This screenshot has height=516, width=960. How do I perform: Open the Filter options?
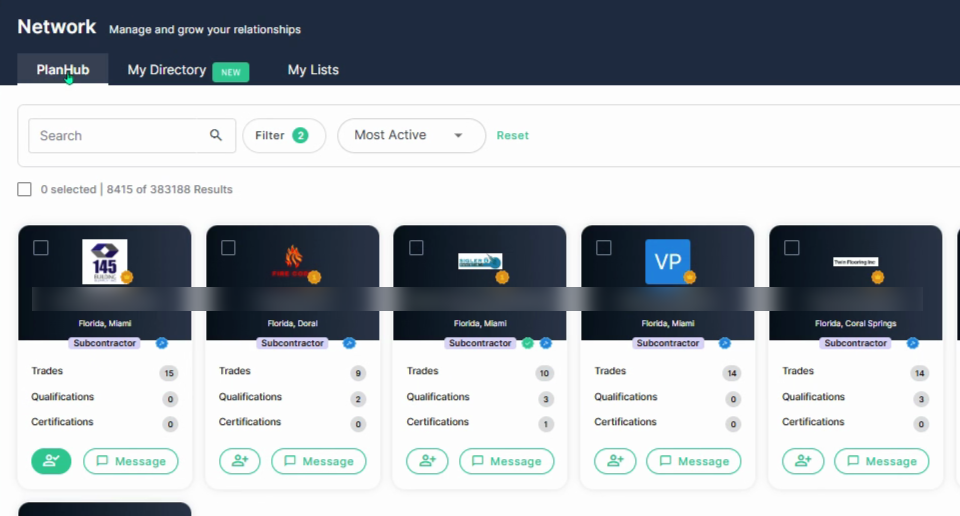tap(284, 135)
